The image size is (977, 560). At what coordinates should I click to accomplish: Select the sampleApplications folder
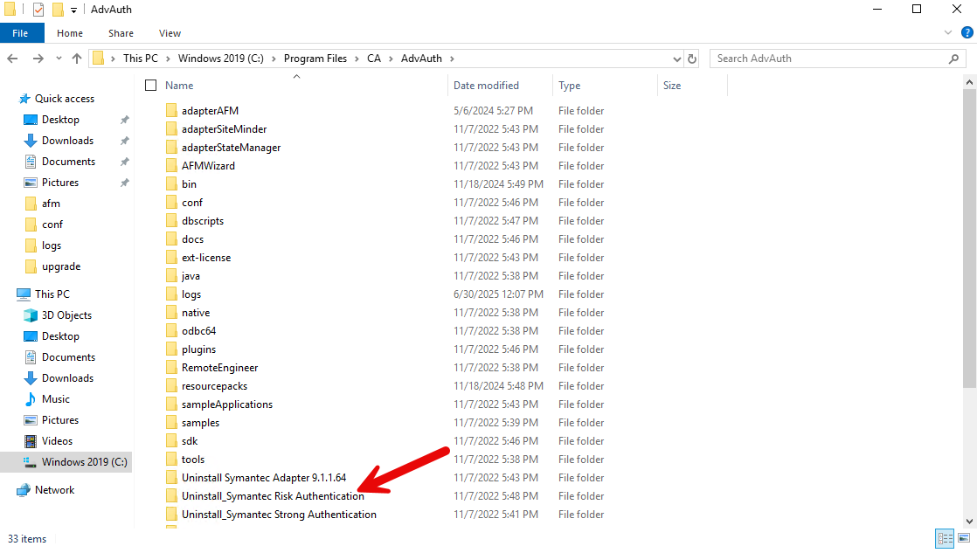pos(227,404)
